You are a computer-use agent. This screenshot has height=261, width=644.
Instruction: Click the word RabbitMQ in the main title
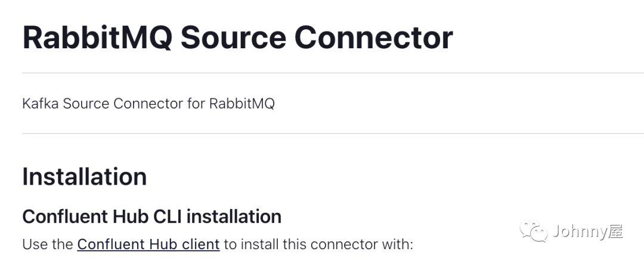(x=97, y=37)
